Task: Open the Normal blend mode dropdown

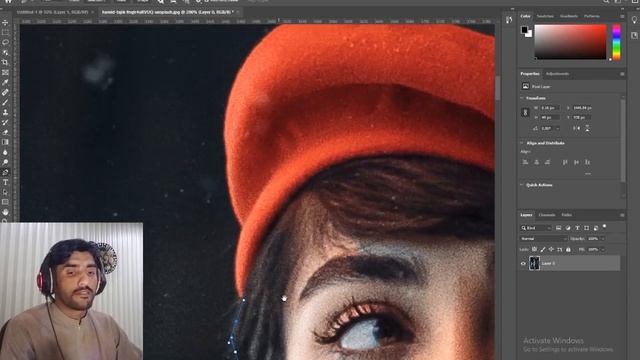Action: 543,238
